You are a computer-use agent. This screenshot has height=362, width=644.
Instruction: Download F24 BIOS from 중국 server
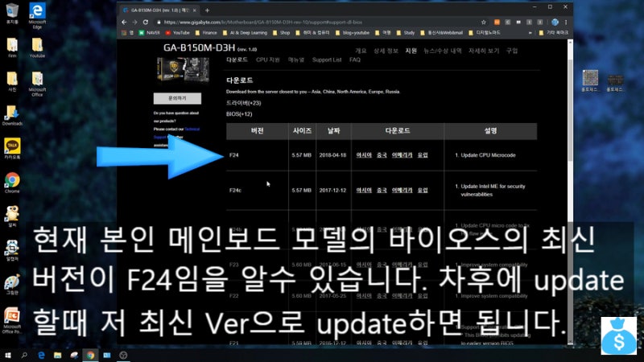[x=382, y=155]
